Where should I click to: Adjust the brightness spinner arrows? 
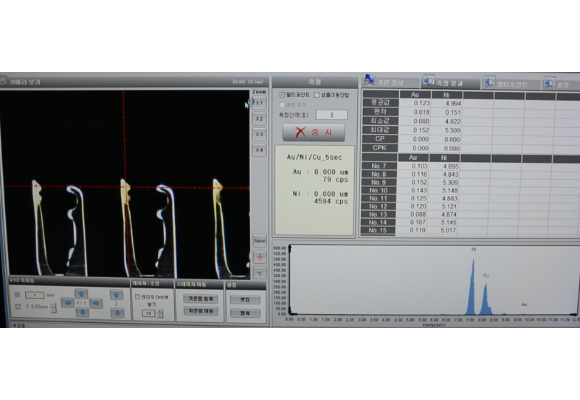coord(160,313)
